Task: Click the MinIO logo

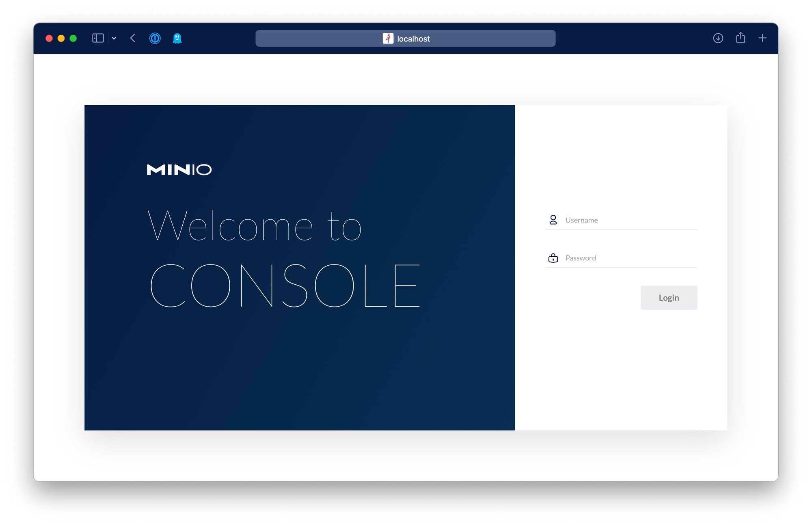Action: click(x=179, y=169)
